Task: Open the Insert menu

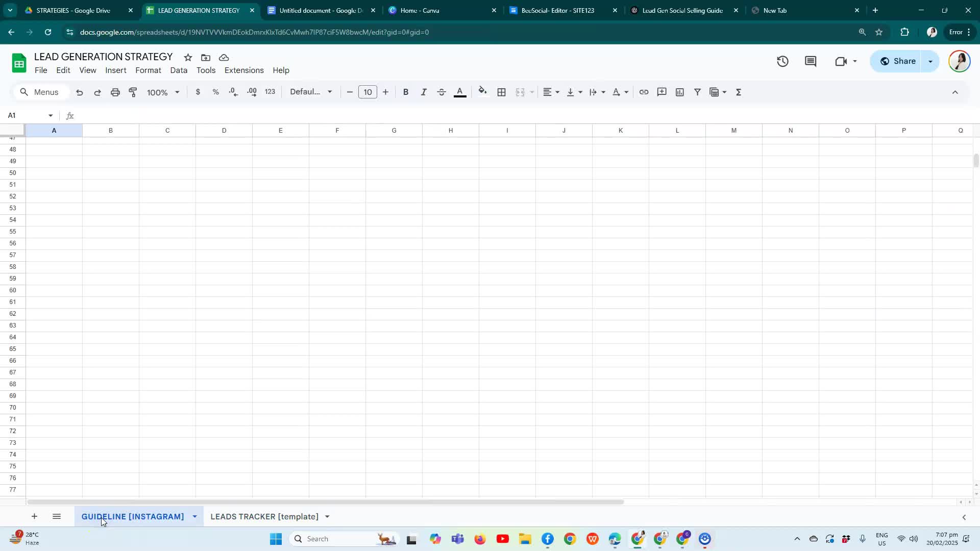Action: click(x=116, y=70)
